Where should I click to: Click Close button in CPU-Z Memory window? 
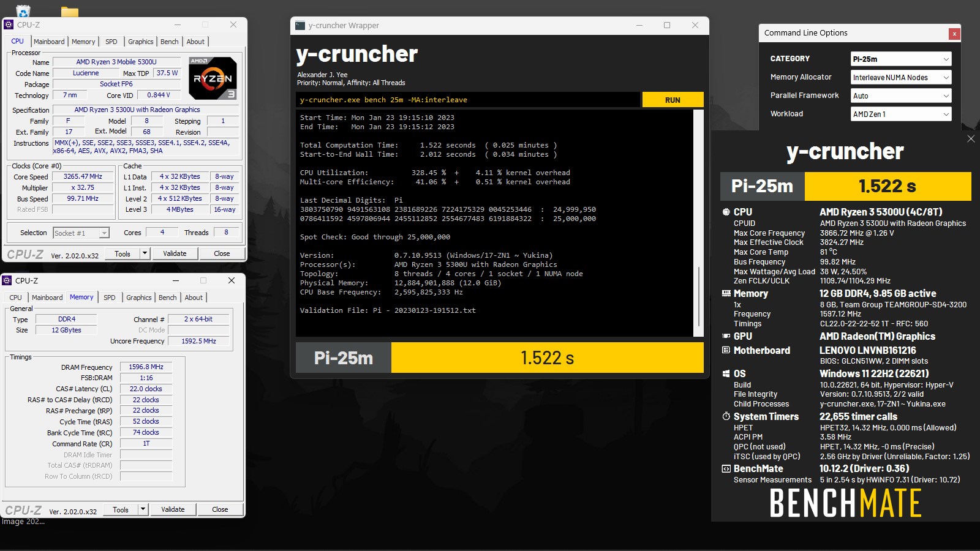tap(220, 509)
